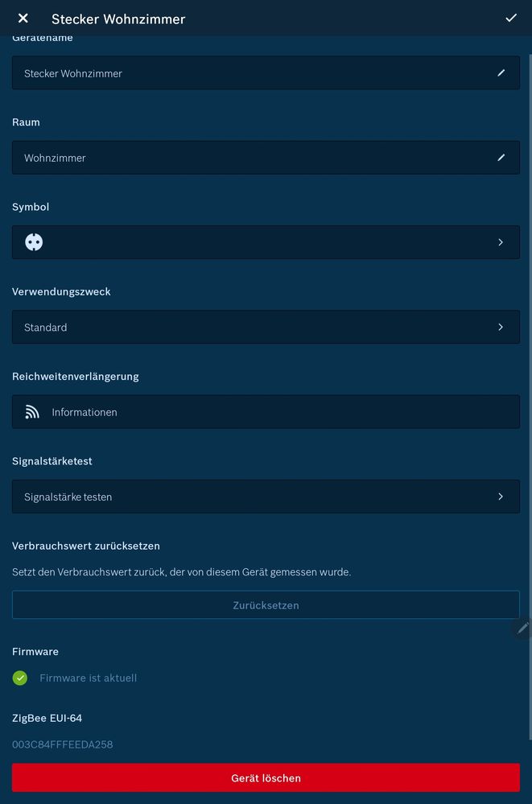Click the signal waves icon for Reichweitenverlängerung

32,411
